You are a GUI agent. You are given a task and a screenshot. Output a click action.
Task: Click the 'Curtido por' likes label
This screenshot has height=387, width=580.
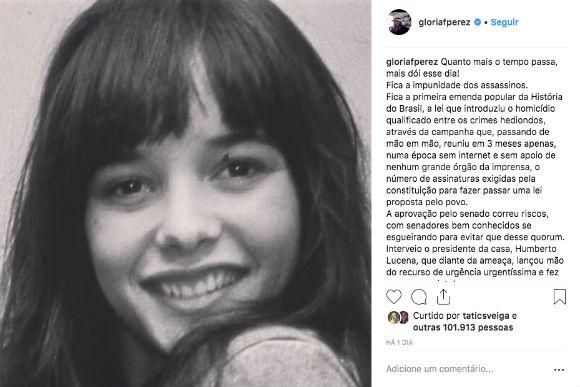[x=436, y=316]
